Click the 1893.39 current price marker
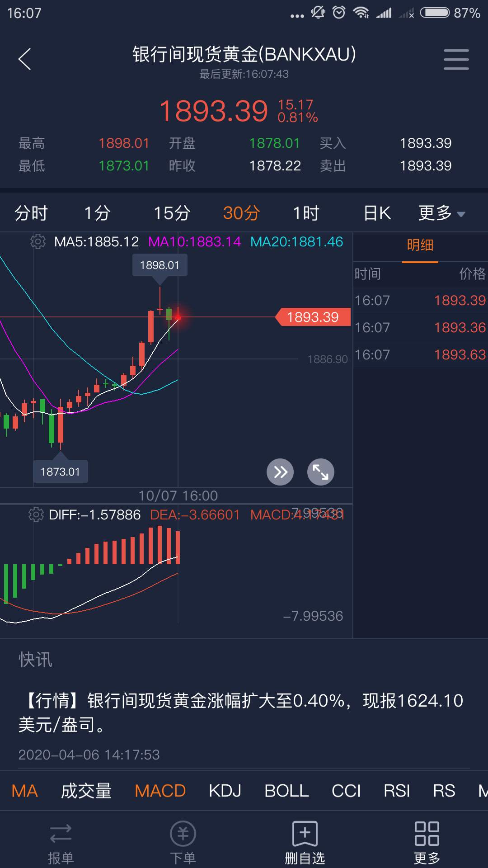This screenshot has height=868, width=488. click(313, 317)
